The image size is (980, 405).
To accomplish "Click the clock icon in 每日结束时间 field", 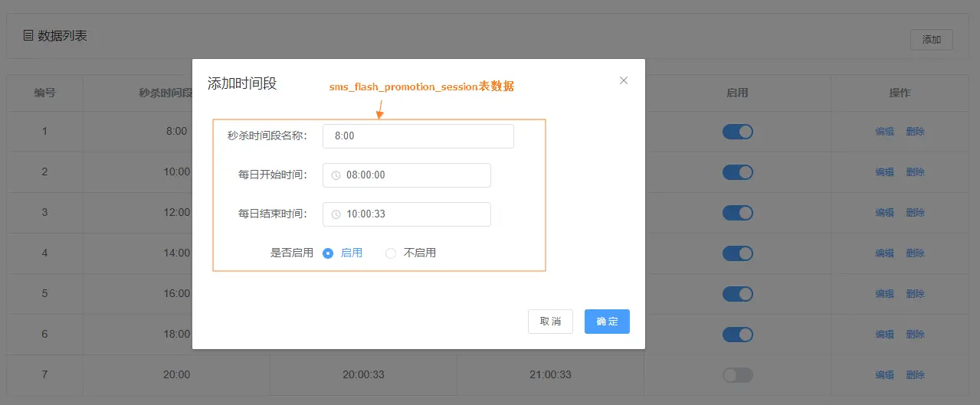I will click(x=336, y=214).
